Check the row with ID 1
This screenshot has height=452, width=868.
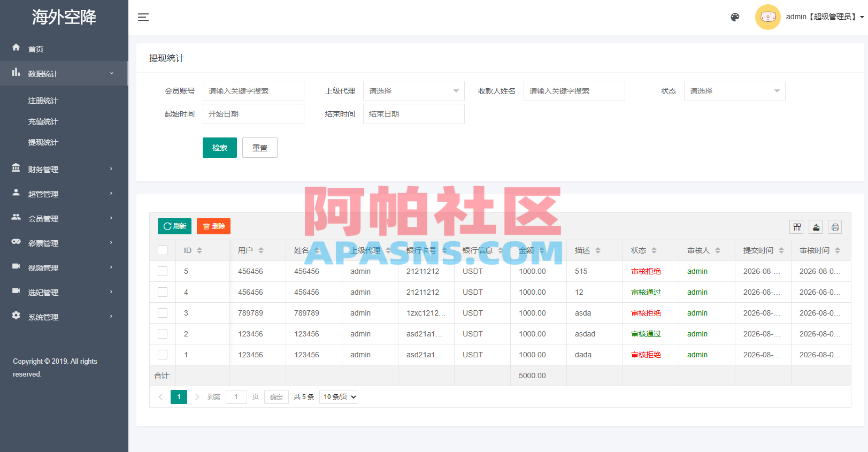point(163,355)
